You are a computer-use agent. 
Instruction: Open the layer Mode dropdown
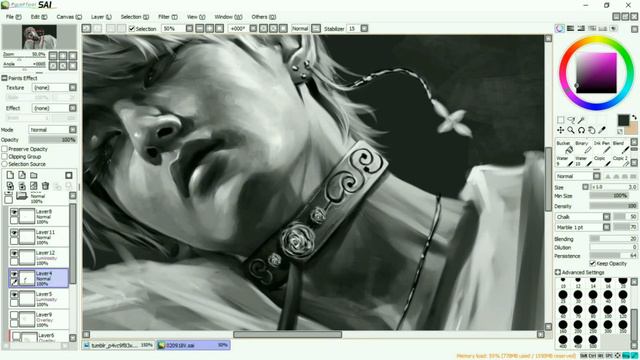tap(53, 129)
